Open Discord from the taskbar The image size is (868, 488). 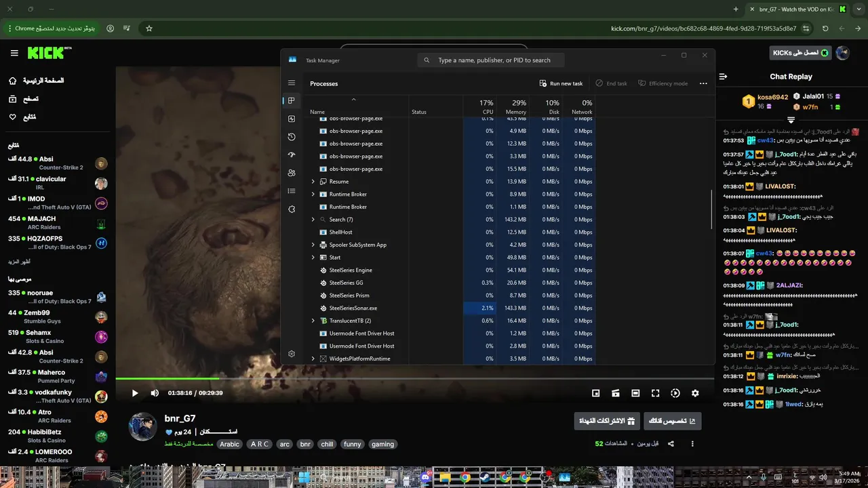pyautogui.click(x=426, y=477)
